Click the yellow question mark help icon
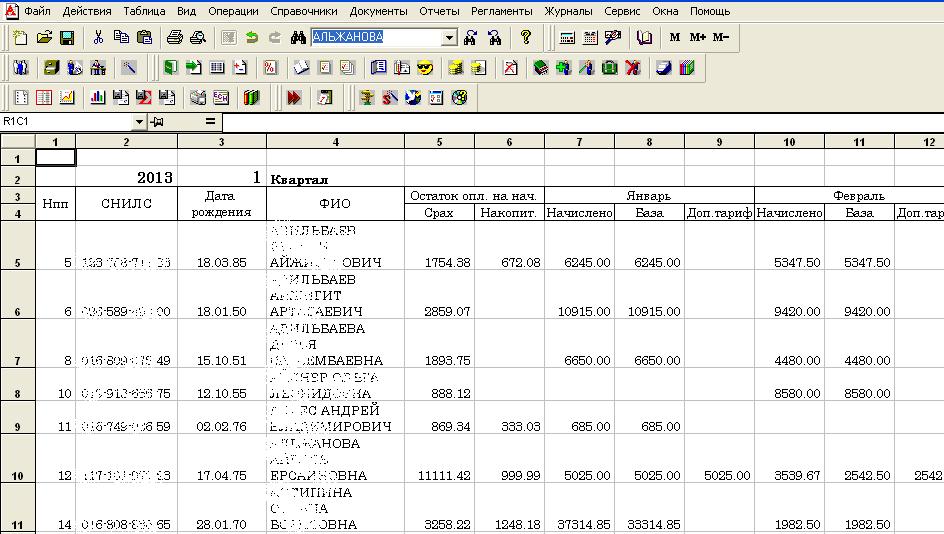The image size is (944, 534). [x=526, y=37]
